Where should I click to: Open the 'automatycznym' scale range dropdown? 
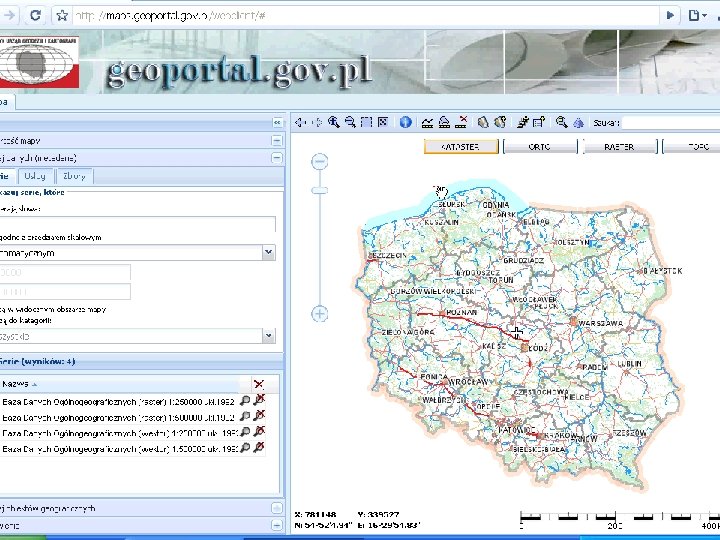[269, 253]
